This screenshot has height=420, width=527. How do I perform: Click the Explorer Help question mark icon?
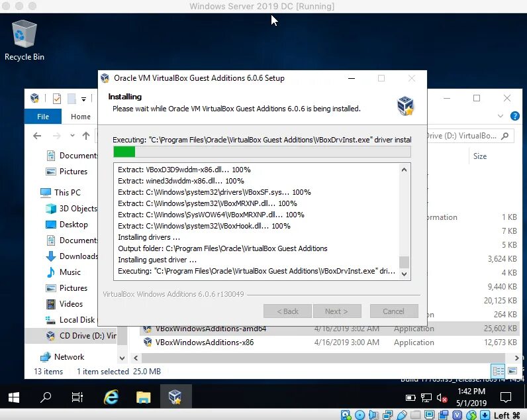point(514,116)
